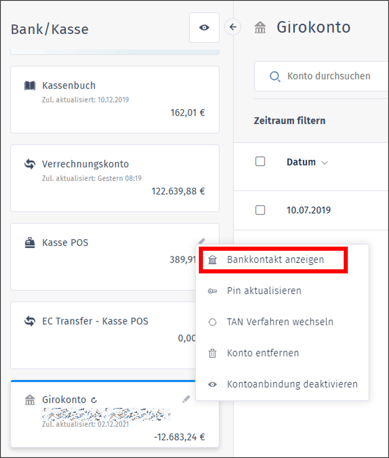Click the Verrechnungskonto transfer arrows icon
The width and height of the screenshot is (389, 458).
30,164
